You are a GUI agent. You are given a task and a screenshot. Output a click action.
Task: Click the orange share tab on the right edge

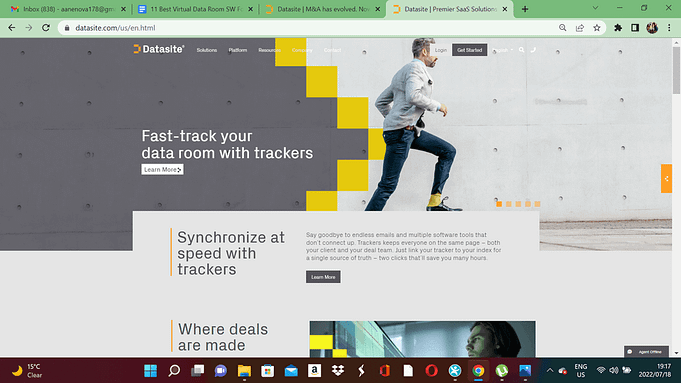[666, 178]
